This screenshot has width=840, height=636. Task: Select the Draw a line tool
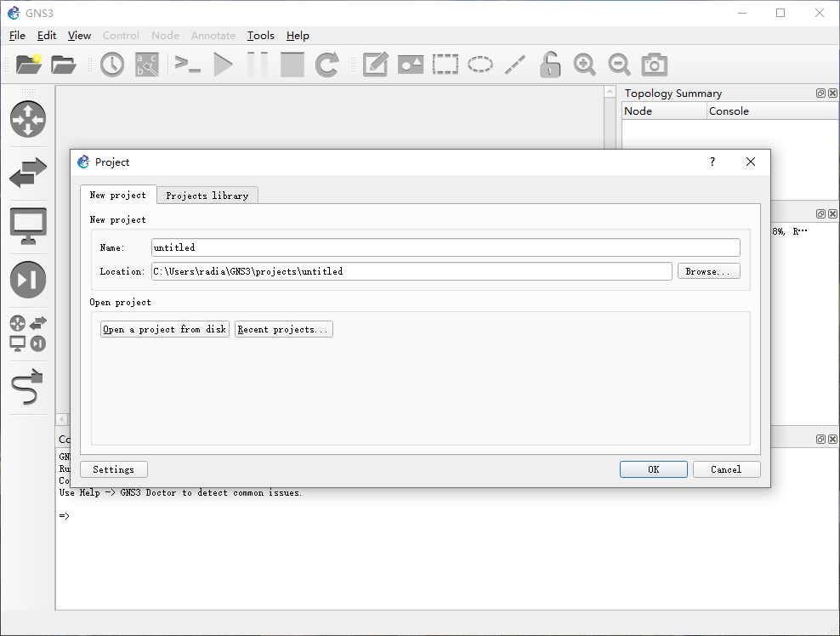[x=515, y=65]
